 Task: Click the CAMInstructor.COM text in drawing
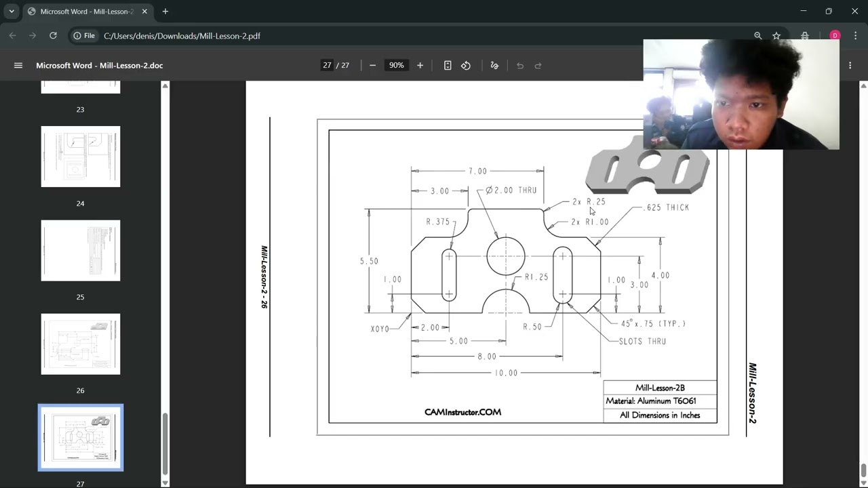(x=462, y=412)
